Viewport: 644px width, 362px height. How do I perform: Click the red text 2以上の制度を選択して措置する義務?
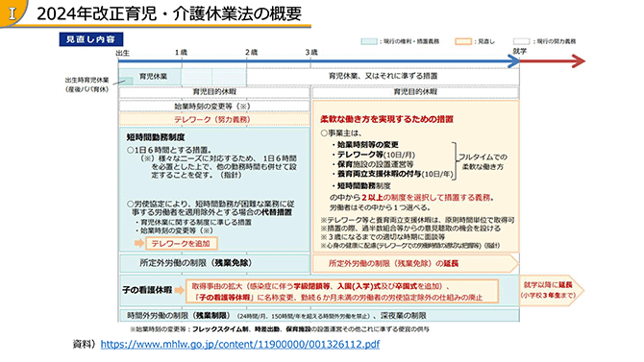tap(427, 198)
